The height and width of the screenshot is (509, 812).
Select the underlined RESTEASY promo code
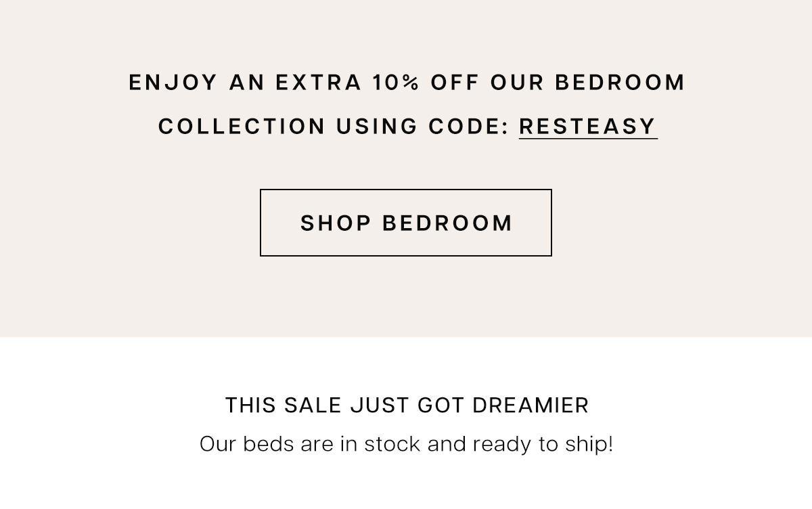(588, 127)
